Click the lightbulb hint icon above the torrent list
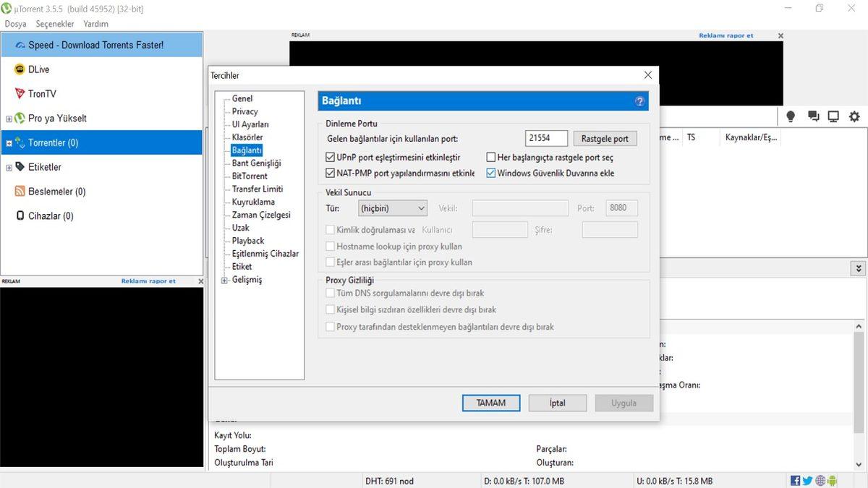 [x=790, y=116]
